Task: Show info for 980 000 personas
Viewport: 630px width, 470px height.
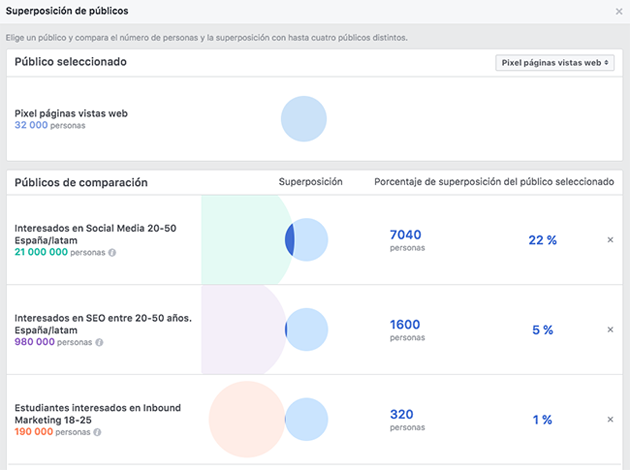Action: tap(99, 342)
